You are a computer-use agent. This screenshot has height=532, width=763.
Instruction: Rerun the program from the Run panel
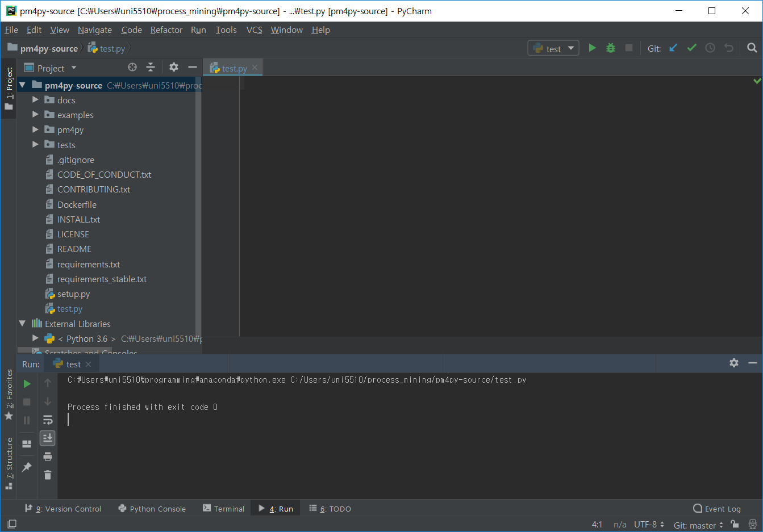tap(27, 383)
